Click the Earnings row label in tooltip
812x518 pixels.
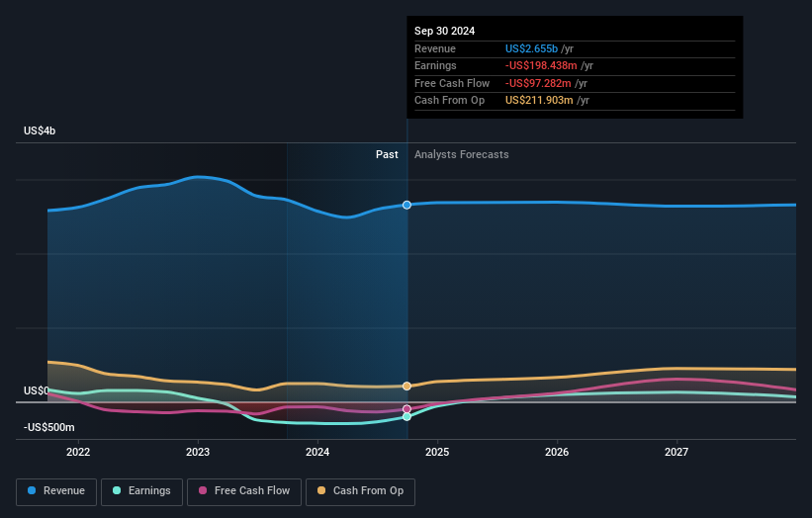pos(435,65)
